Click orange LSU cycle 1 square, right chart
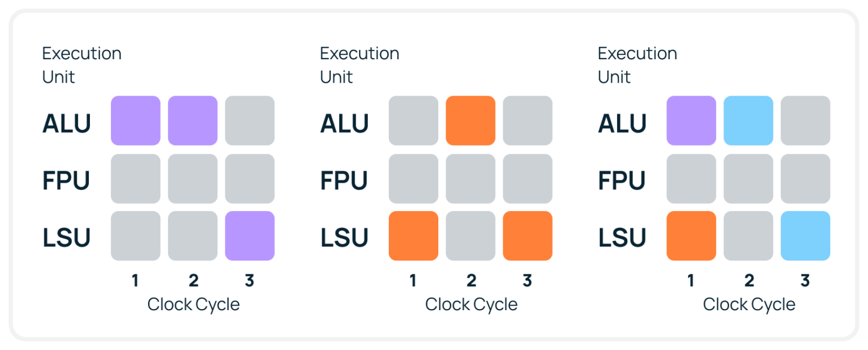 pyautogui.click(x=691, y=236)
